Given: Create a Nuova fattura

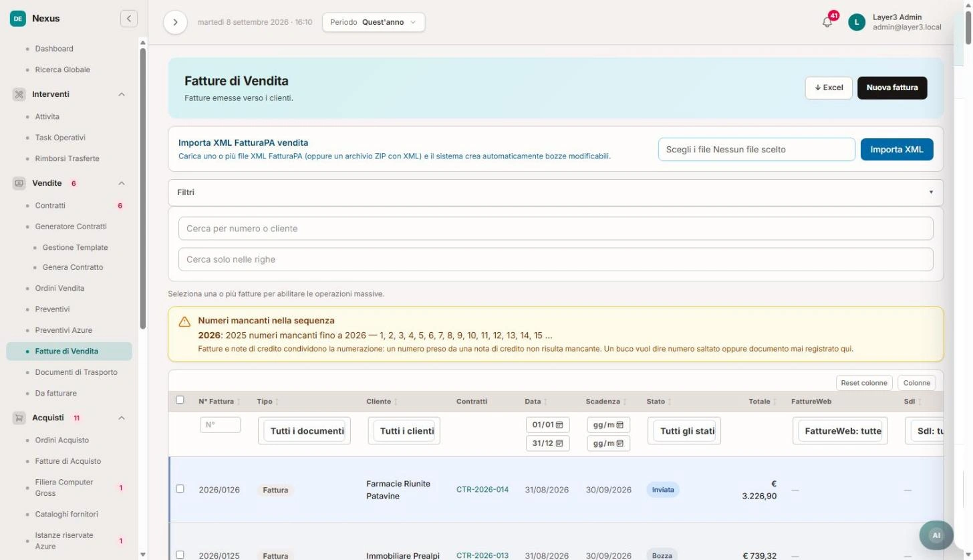Looking at the screenshot, I should click(x=892, y=88).
